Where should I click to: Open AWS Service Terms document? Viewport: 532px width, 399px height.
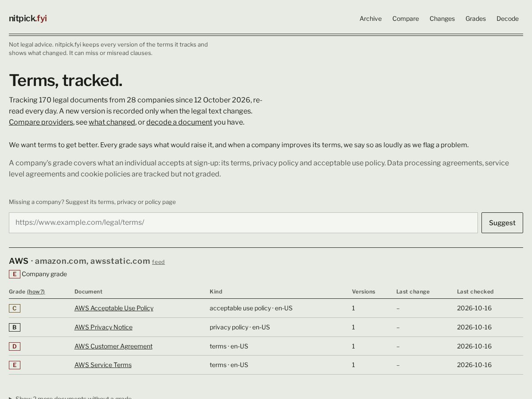coord(103,365)
